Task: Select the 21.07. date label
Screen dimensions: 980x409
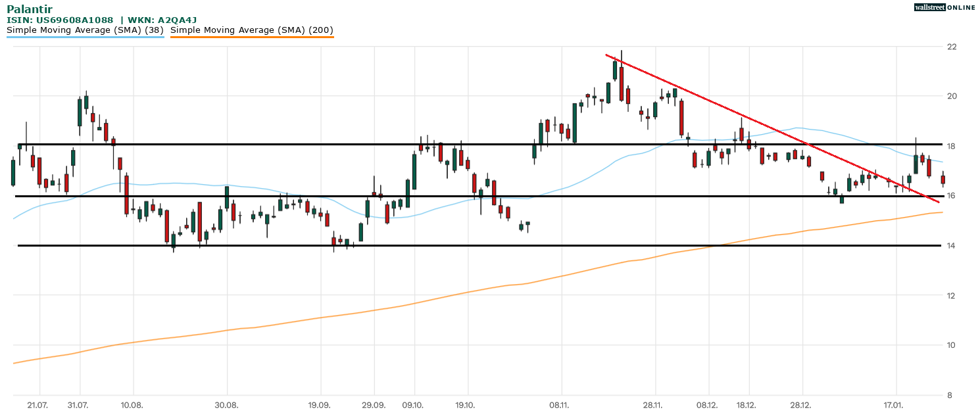Action: pyautogui.click(x=39, y=404)
